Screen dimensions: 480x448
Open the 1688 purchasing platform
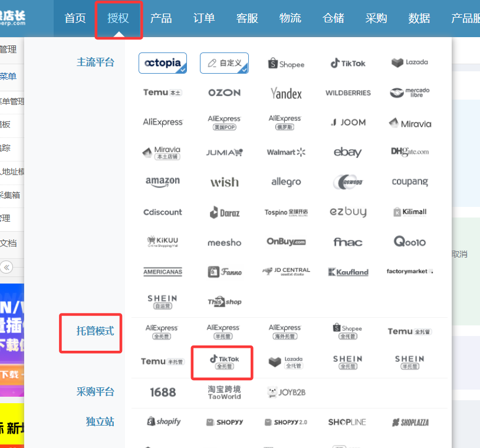tap(163, 393)
